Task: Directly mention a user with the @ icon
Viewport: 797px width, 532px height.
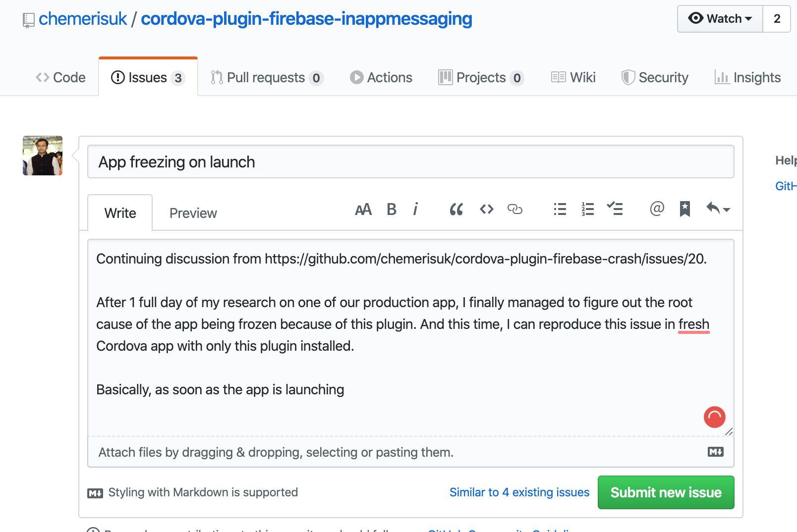Action: [x=657, y=209]
